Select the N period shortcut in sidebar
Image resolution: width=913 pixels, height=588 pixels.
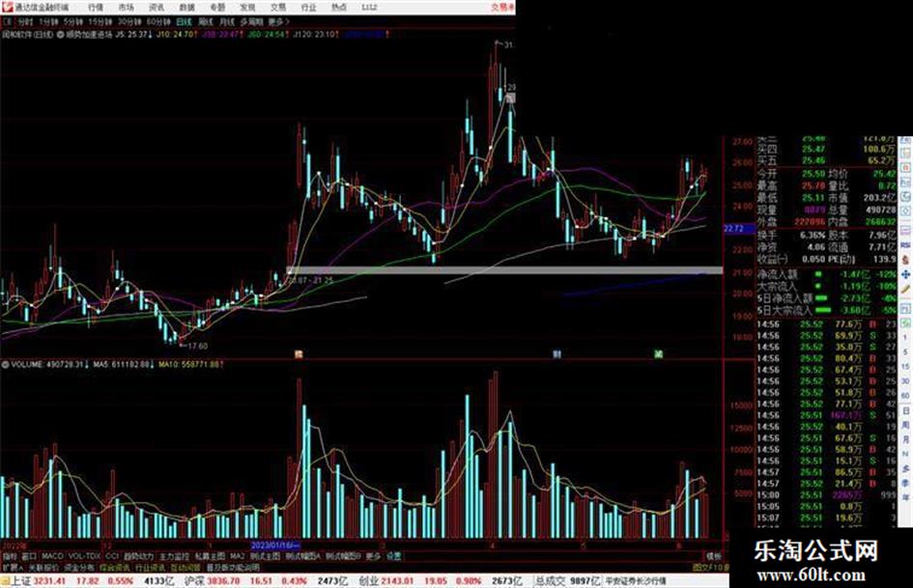(906, 454)
